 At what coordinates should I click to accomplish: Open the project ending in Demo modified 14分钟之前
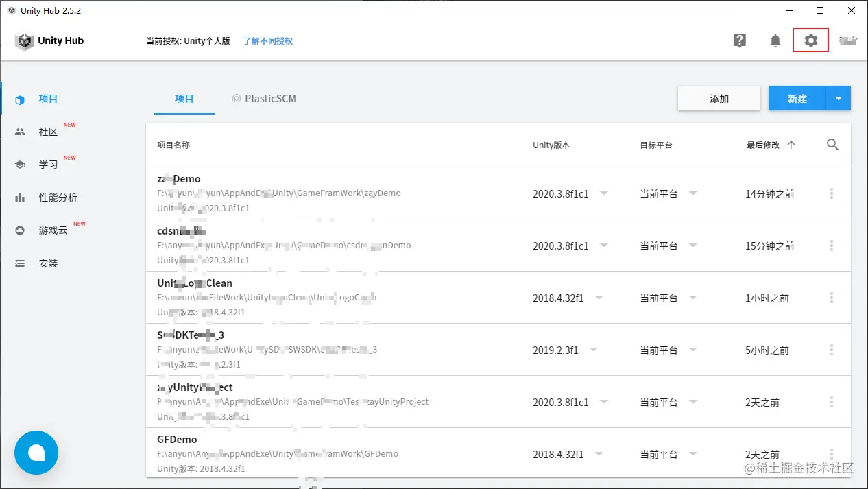coord(179,179)
